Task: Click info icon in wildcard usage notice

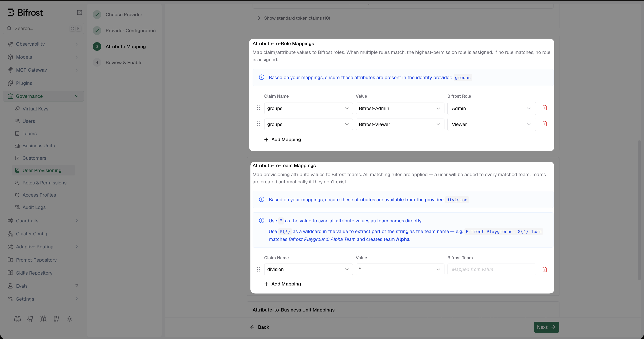Action: 262,220
